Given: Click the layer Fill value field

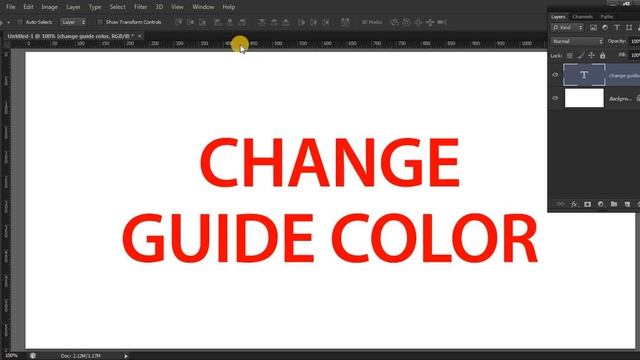Looking at the screenshot, I should (x=635, y=55).
